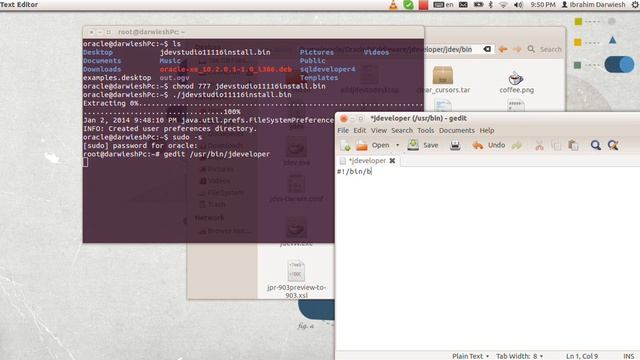This screenshot has height=360, width=640.
Task: Click the Search label in file manager
Action: coord(551,49)
